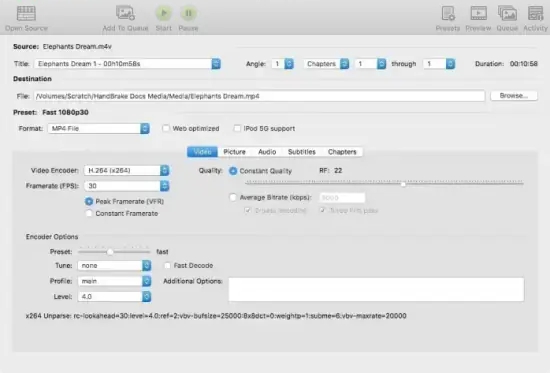Open the Video Encoder dropdown
550x373 pixels.
click(127, 171)
